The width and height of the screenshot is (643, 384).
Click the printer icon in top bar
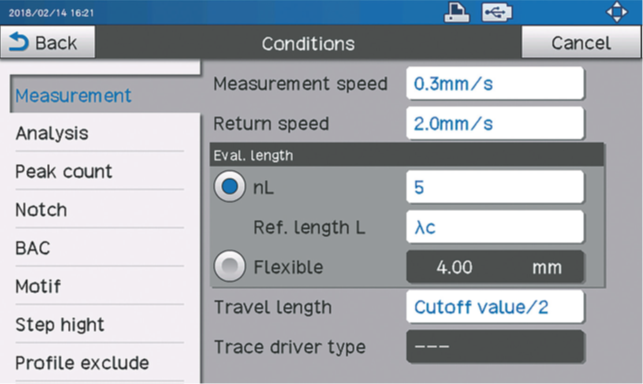(457, 12)
